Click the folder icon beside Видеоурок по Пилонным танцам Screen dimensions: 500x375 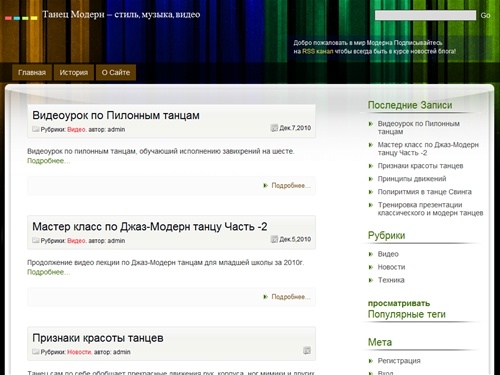click(36, 129)
